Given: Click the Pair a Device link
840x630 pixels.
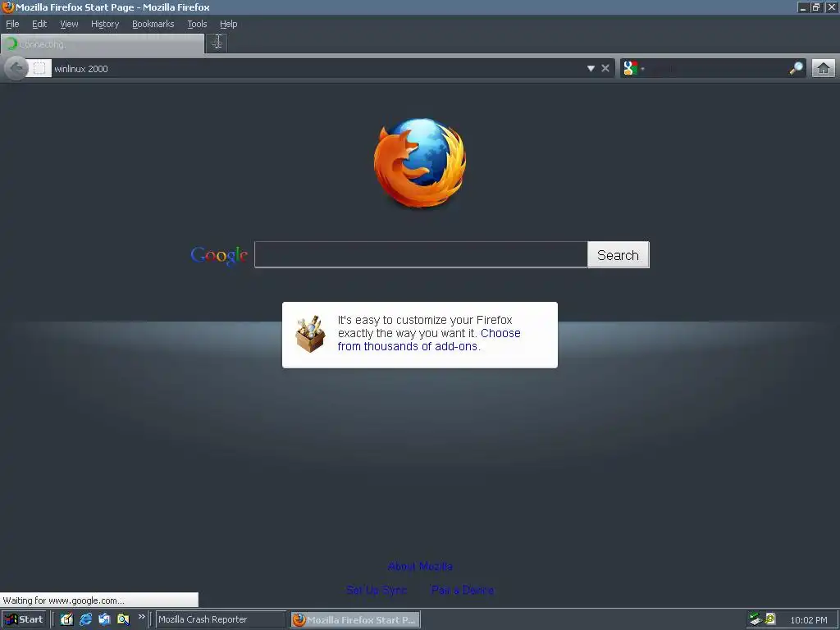Looking at the screenshot, I should [x=463, y=590].
